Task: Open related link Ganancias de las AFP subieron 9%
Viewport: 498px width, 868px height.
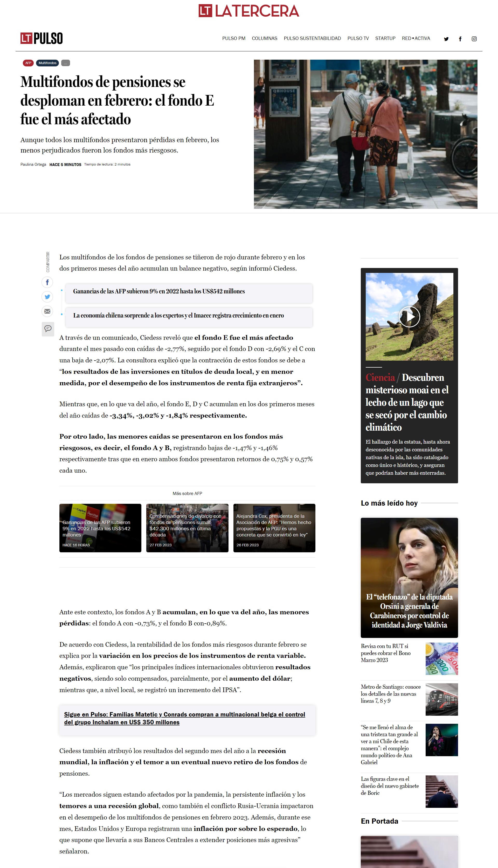Action: [x=159, y=291]
